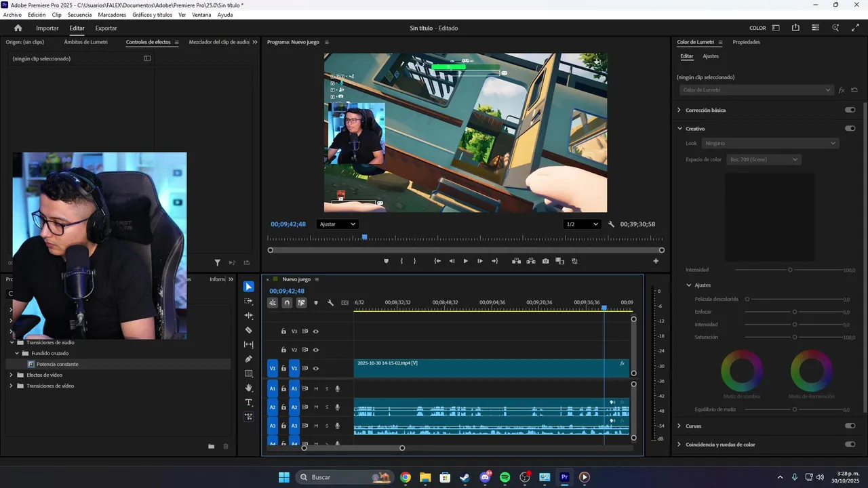Select Potencia constante audio transition

[57, 364]
